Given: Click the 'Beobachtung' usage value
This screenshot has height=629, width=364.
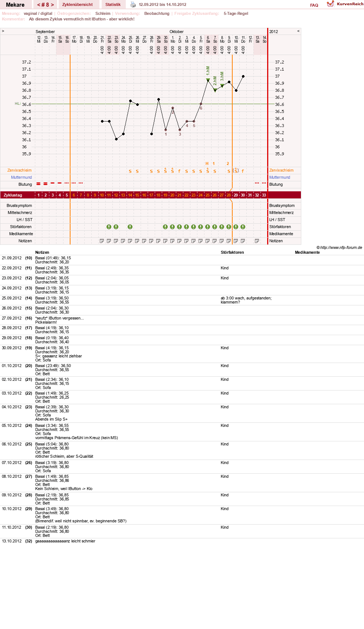Looking at the screenshot, I should [x=157, y=13].
